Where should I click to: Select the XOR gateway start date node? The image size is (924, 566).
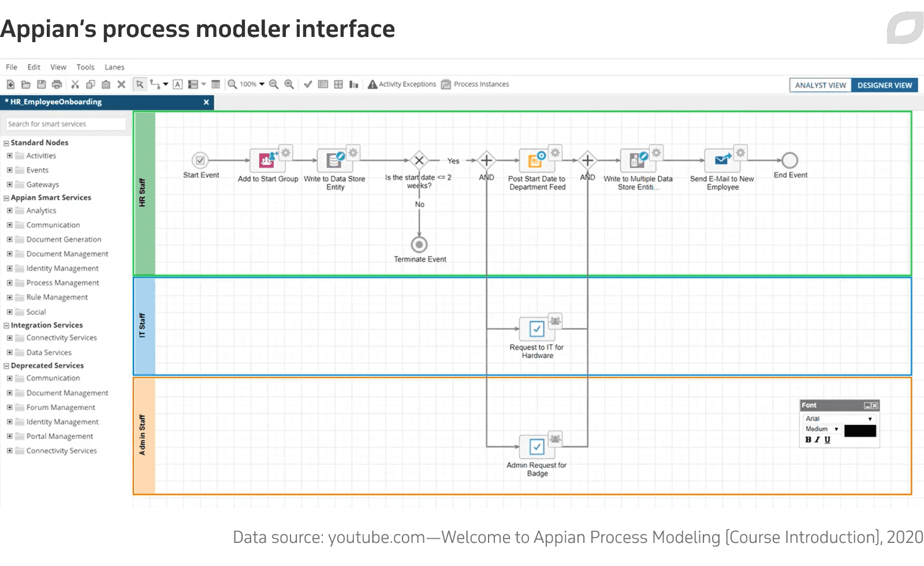419,161
